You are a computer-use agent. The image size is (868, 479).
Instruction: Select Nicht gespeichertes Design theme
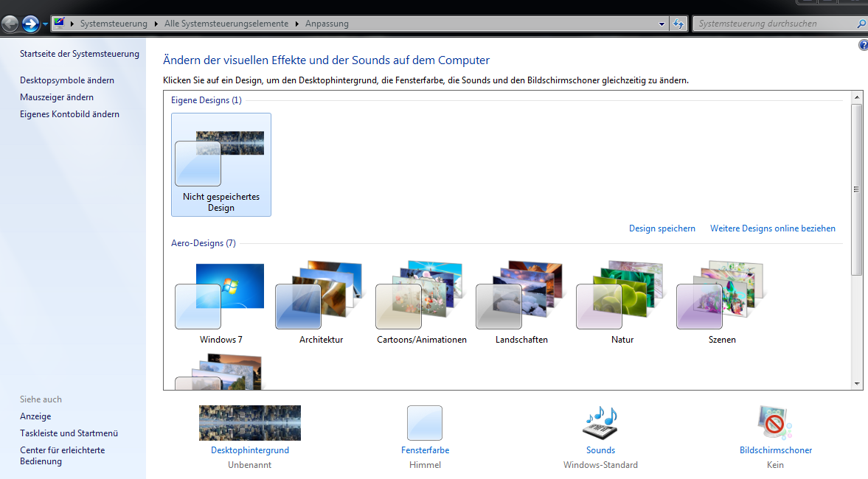(221, 165)
